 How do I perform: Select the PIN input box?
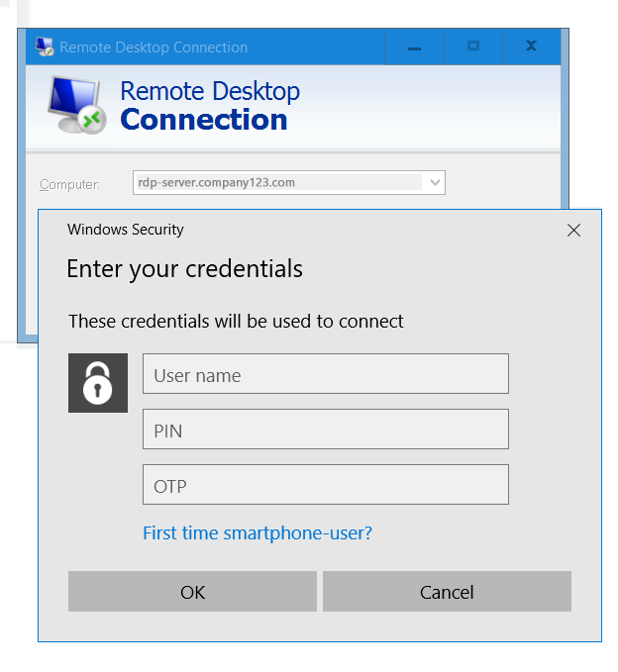(x=326, y=429)
